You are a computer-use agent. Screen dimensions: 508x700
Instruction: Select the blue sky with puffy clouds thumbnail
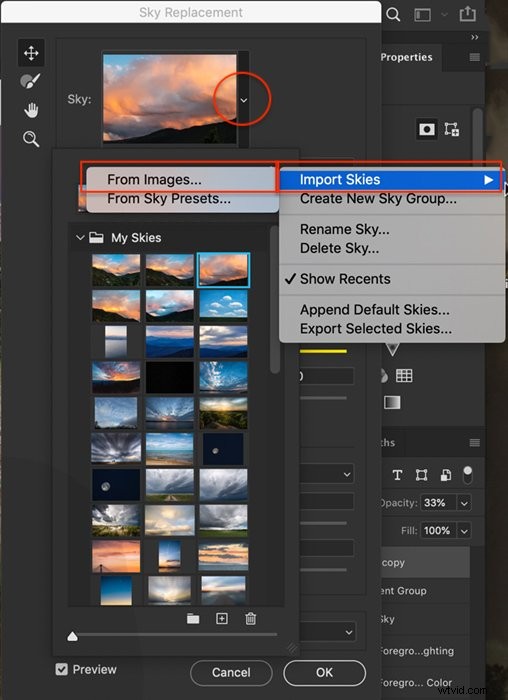223,306
